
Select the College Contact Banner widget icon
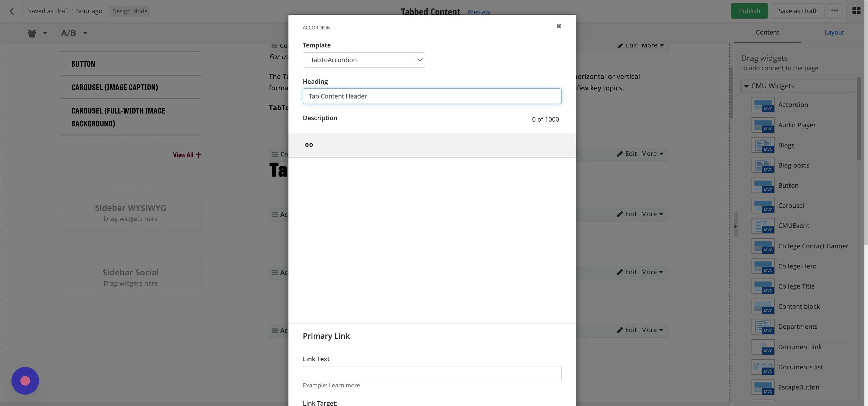[x=763, y=246]
